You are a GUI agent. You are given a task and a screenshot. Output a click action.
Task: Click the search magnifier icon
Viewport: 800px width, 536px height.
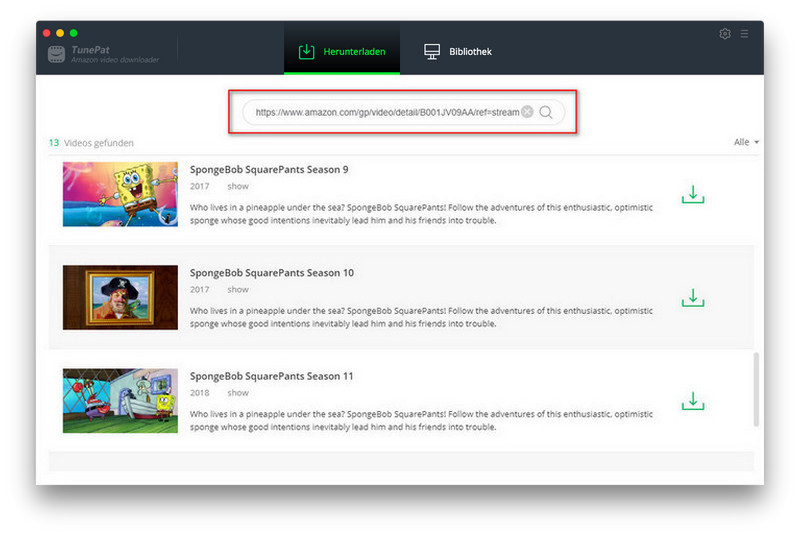545,112
